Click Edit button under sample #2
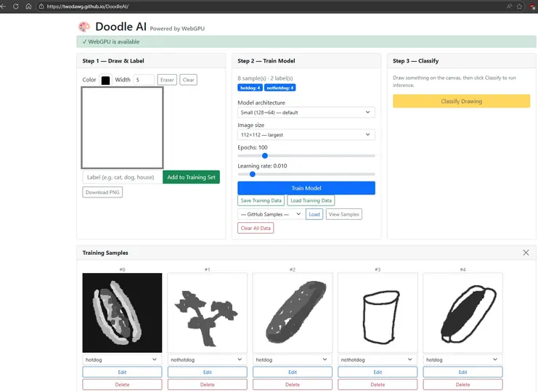The image size is (538, 392). [x=293, y=372]
